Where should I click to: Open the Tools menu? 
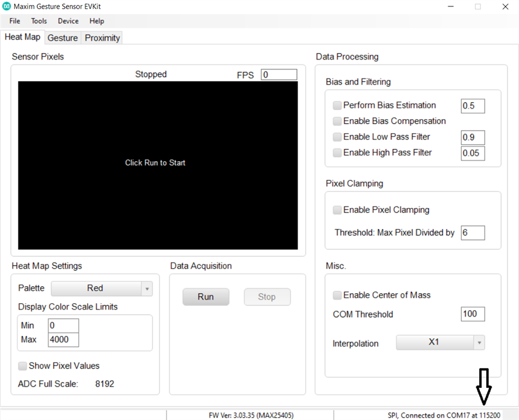tap(39, 21)
